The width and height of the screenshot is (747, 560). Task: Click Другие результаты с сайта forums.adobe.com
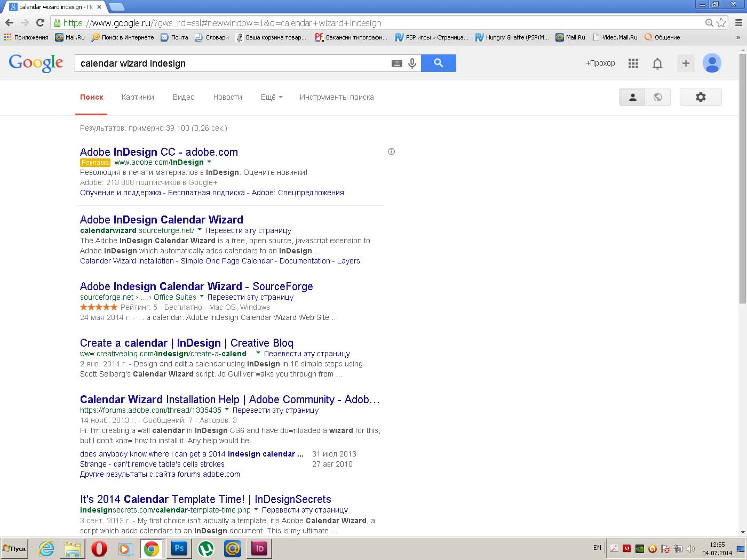(x=160, y=474)
